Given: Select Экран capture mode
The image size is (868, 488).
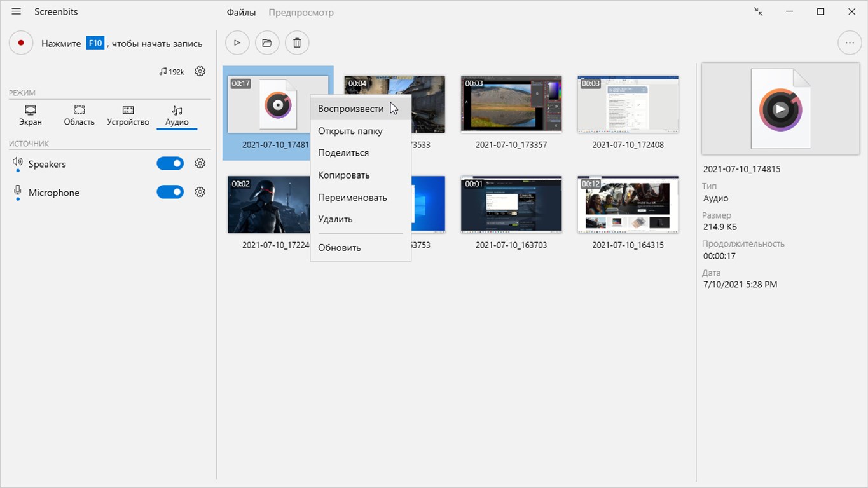Looking at the screenshot, I should [31, 116].
